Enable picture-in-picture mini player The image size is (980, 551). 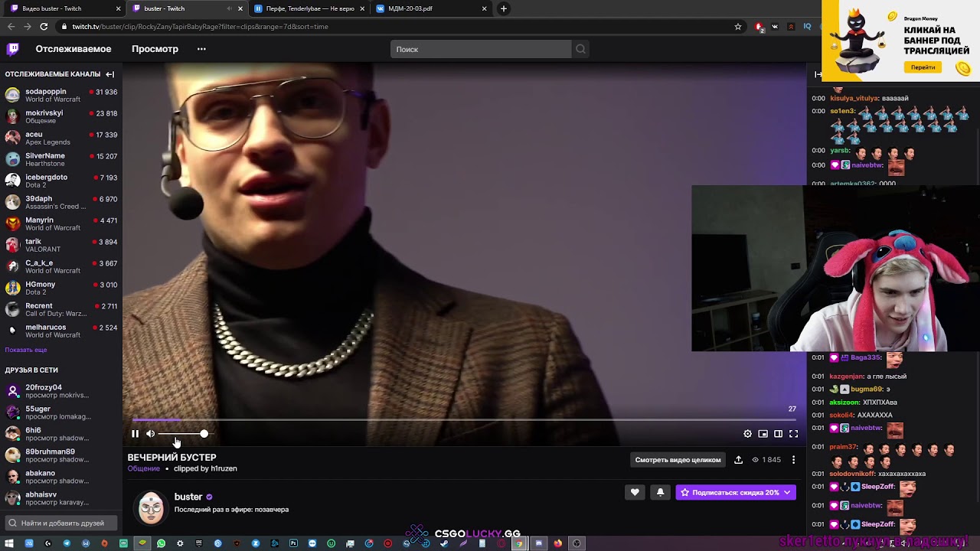763,434
